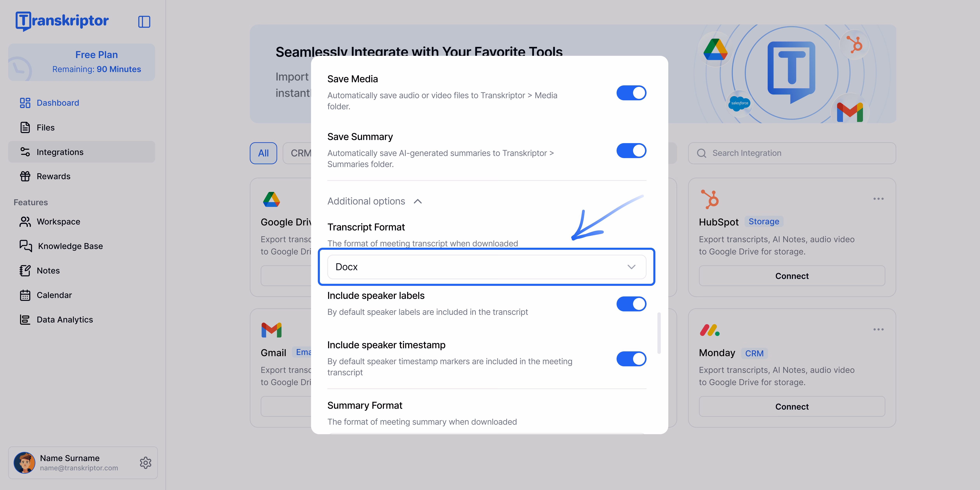Disable the Save Media toggle
Image resolution: width=980 pixels, height=490 pixels.
point(631,92)
